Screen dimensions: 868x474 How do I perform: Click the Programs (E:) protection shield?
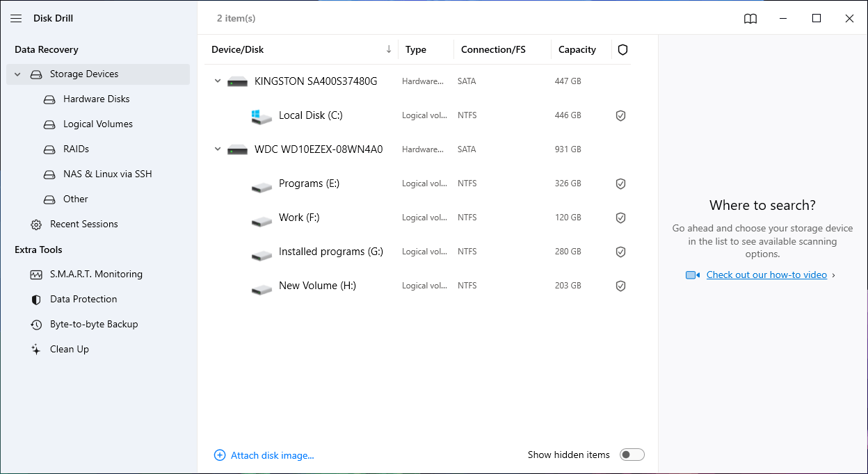[x=621, y=183]
